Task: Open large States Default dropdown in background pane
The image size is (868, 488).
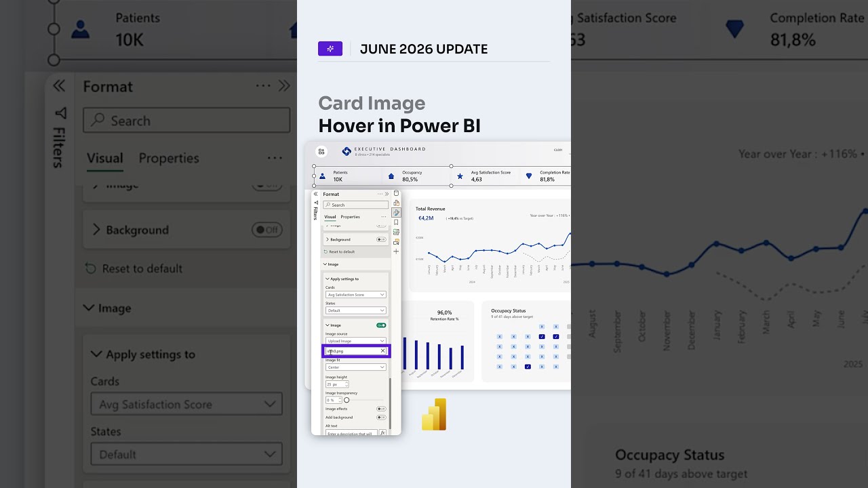Action: 186,454
